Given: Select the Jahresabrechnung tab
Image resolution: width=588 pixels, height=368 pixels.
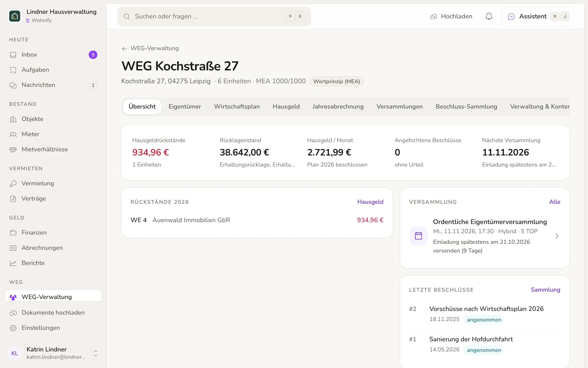Looking at the screenshot, I should click(x=338, y=106).
